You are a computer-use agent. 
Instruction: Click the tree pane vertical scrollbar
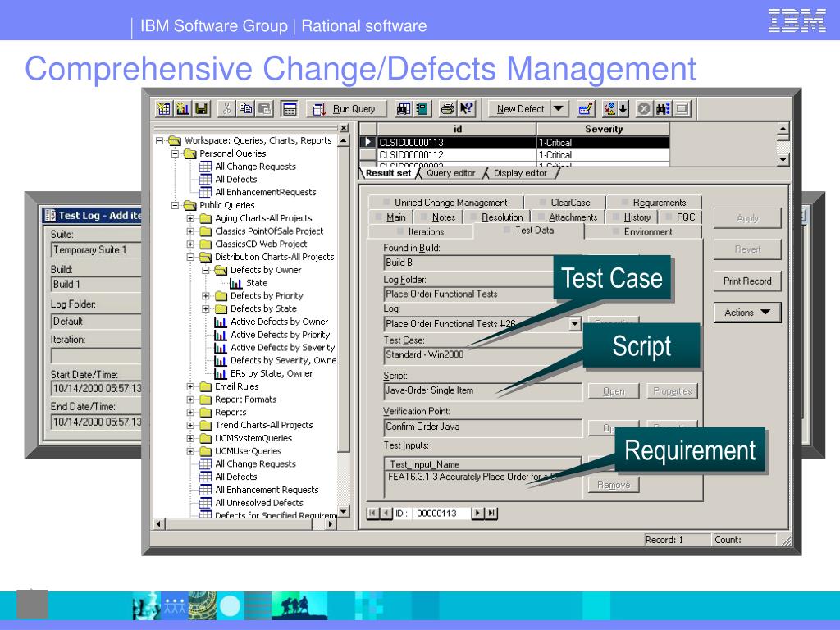(x=344, y=326)
